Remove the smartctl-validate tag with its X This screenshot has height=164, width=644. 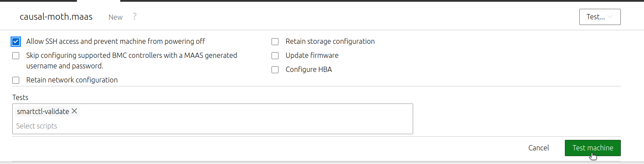tap(74, 111)
